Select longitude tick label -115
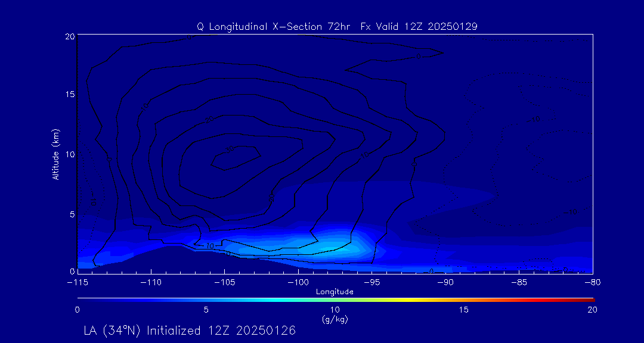Screen dimensions: 644x343 coord(78,283)
